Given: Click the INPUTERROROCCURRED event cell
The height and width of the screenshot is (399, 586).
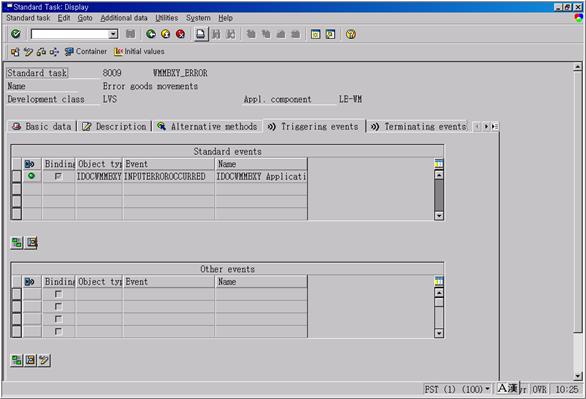Looking at the screenshot, I should [x=169, y=176].
